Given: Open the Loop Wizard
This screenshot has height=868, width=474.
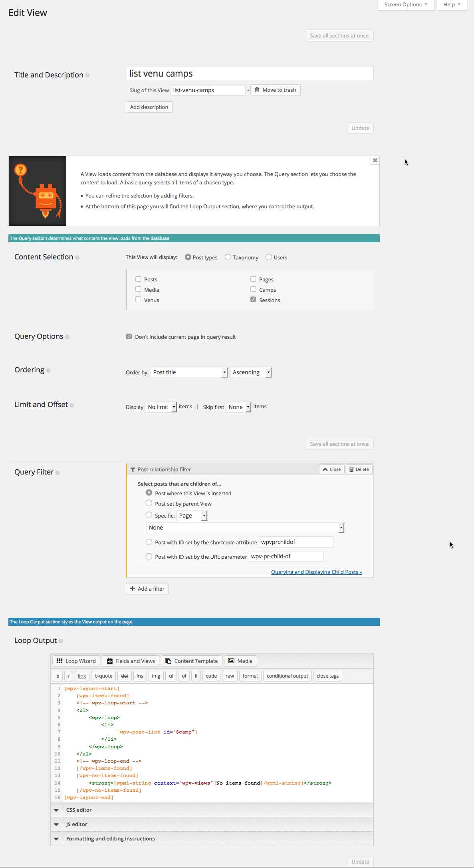Looking at the screenshot, I should 76,661.
